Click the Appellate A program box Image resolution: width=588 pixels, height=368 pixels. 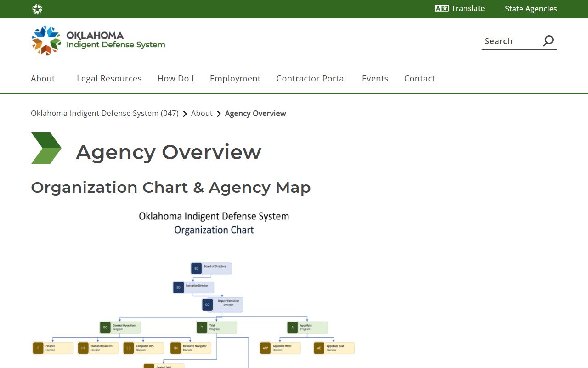[308, 328]
